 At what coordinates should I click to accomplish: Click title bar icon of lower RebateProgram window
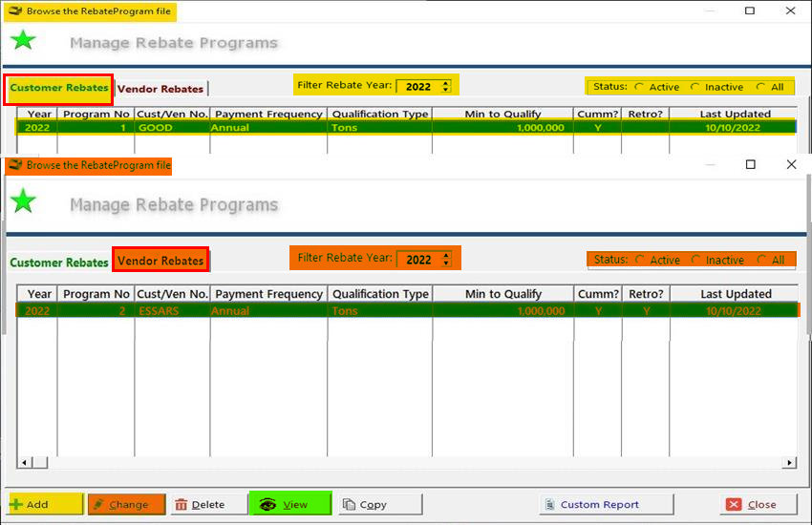(x=15, y=165)
